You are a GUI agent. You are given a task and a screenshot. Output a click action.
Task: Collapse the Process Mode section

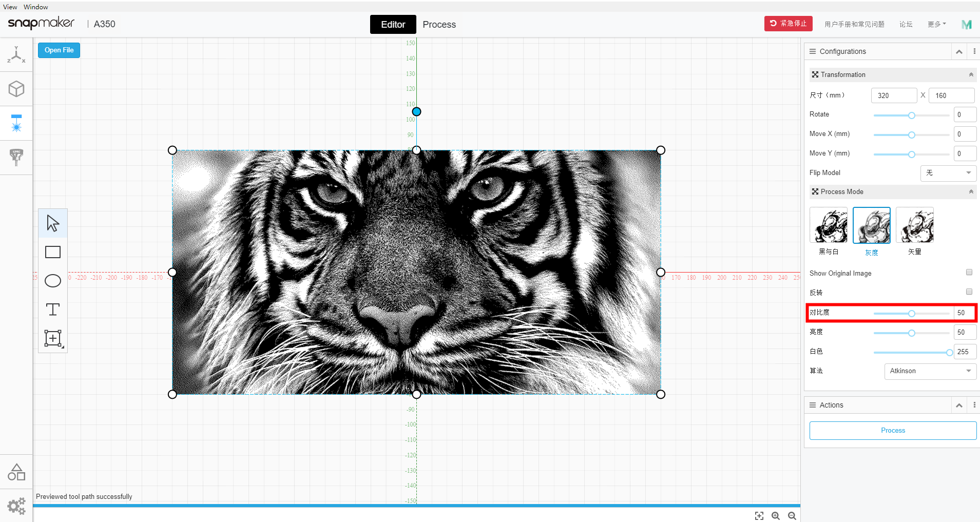coord(971,192)
